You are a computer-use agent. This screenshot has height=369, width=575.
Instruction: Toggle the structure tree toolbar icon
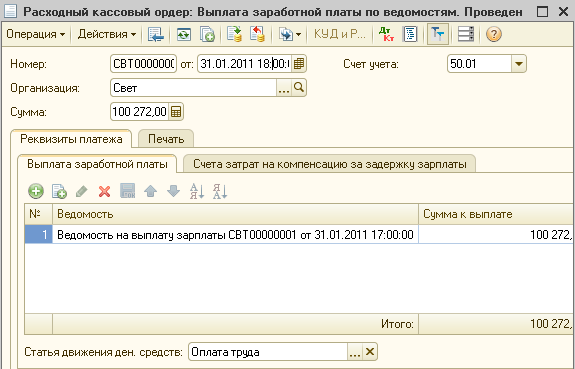click(x=438, y=34)
